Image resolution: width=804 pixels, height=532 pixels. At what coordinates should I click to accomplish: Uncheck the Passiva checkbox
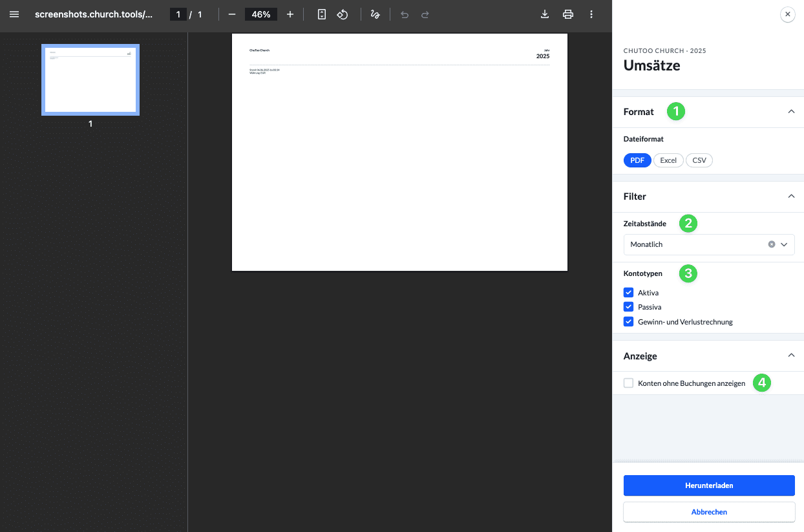point(628,307)
